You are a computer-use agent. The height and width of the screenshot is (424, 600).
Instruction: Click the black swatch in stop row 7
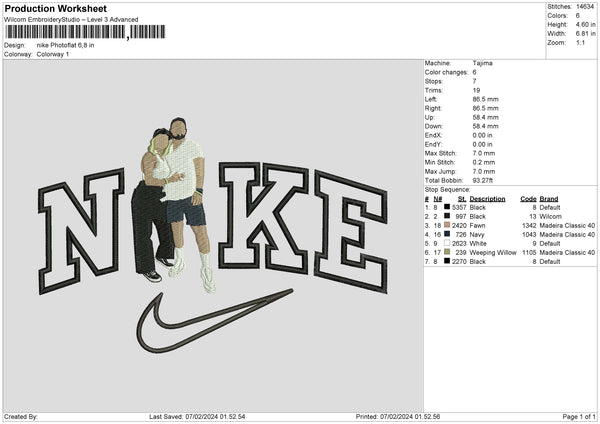447,261
